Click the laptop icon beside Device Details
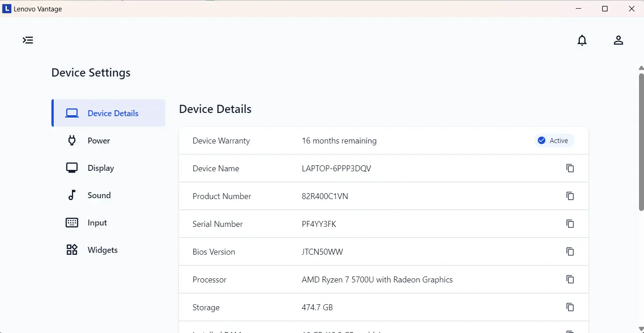 72,113
